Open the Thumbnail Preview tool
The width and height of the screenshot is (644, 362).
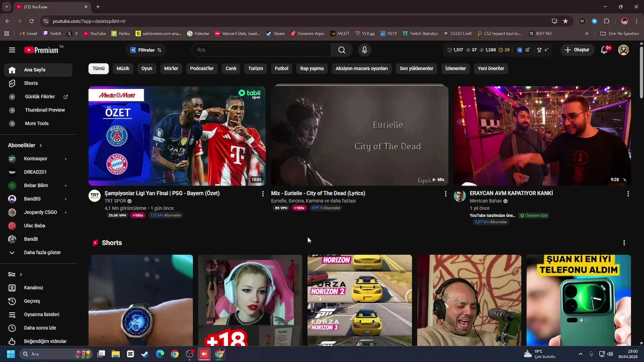[x=38, y=110]
